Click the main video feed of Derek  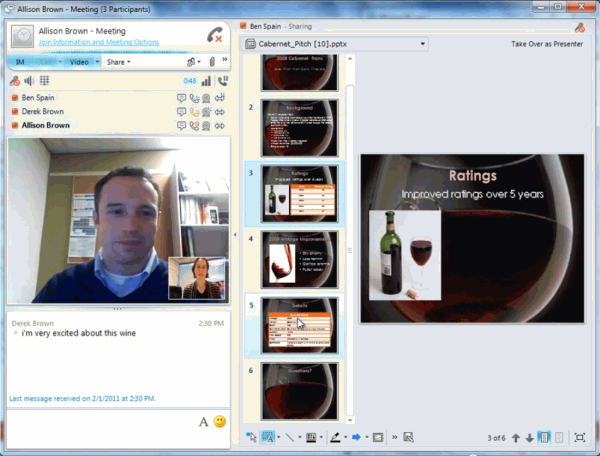pos(119,221)
